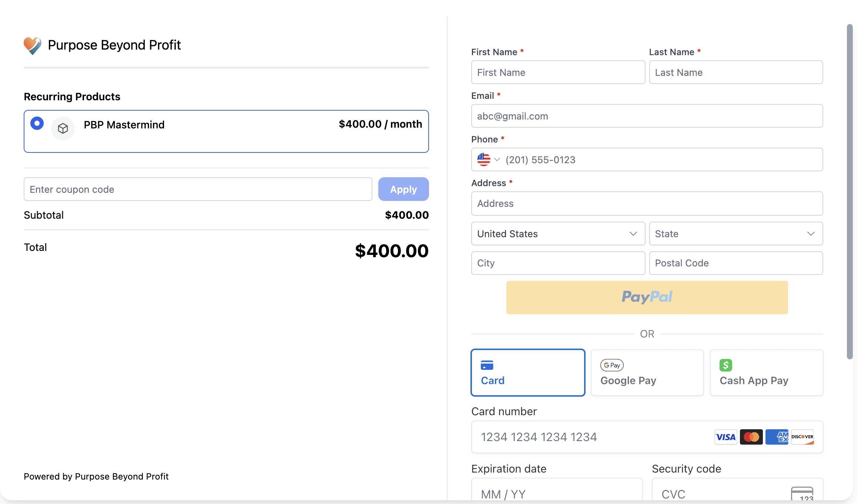The height and width of the screenshot is (504, 858).
Task: Apply the coupon code
Action: (403, 189)
